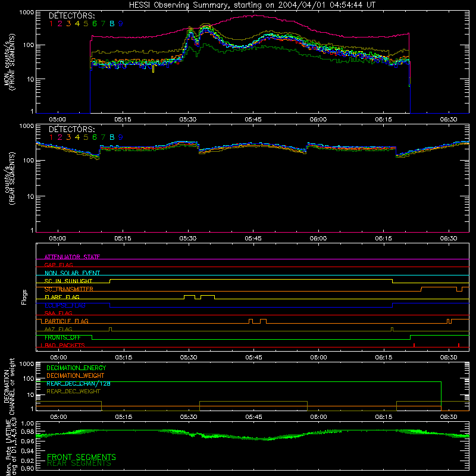Click the DECIMATION_WEIGHT legend label
Image resolution: width=476 pixels, height=476 pixels.
coord(76,375)
